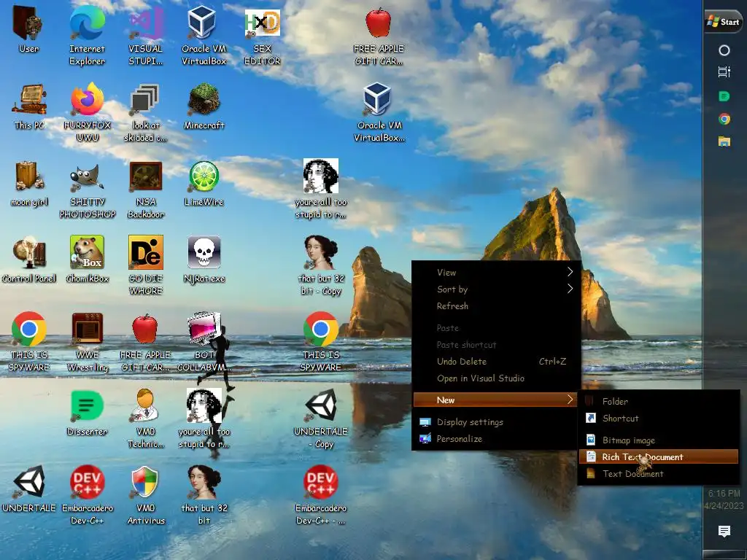This screenshot has width=747, height=560.
Task: Create a new Text Document
Action: pyautogui.click(x=659, y=473)
